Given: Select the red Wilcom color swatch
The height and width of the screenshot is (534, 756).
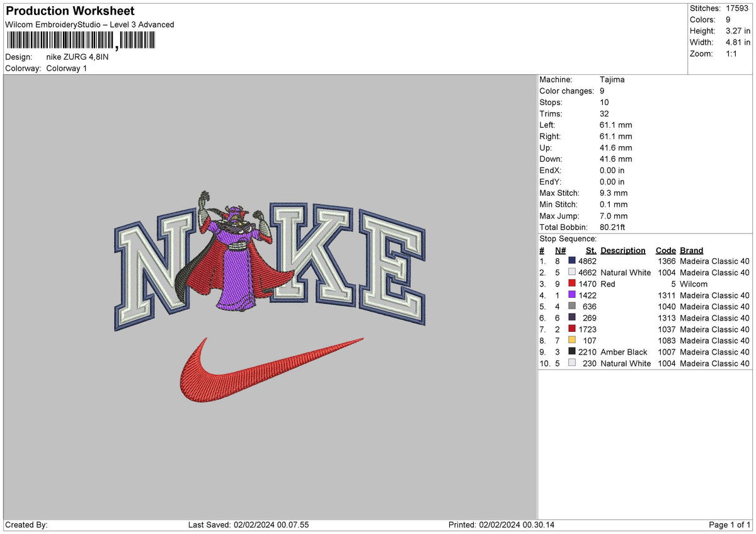Looking at the screenshot, I should pos(572,284).
